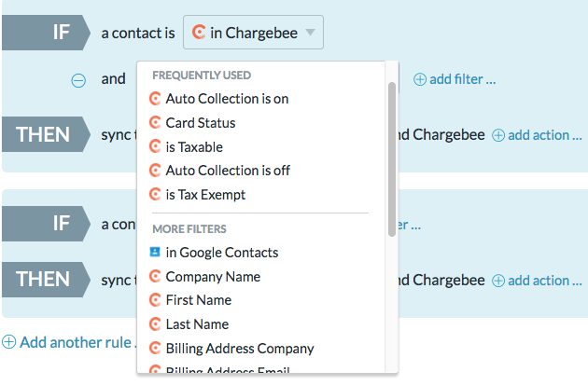Select 'is Tax Exempt' filter

tap(205, 195)
